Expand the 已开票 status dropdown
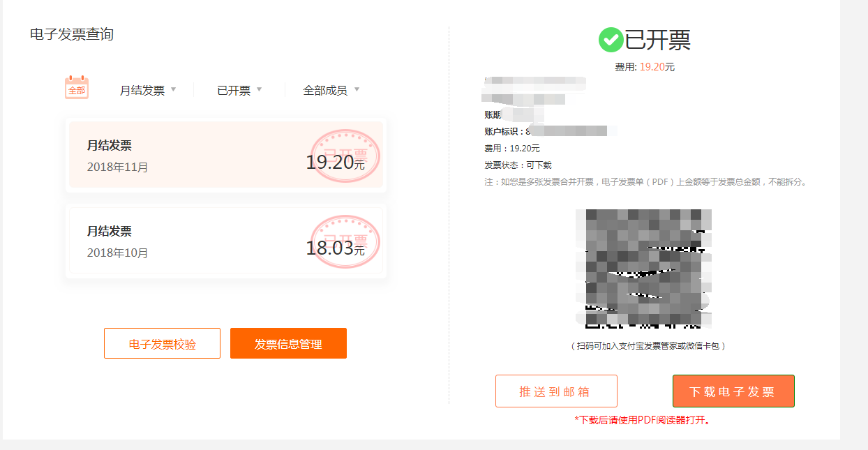Viewport: 868px width, 450px height. point(239,90)
